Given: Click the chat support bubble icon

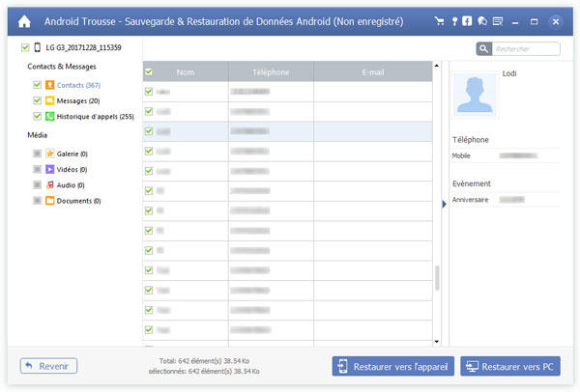Looking at the screenshot, I should (481, 20).
